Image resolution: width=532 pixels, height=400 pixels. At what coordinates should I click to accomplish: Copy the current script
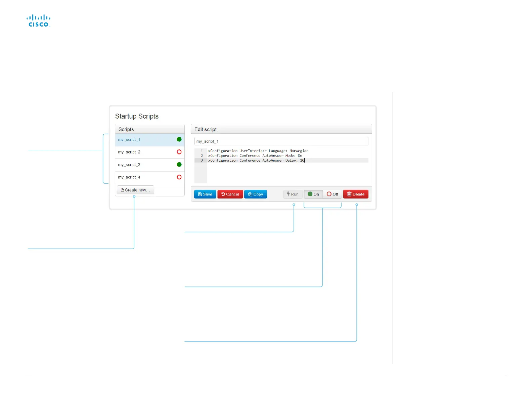click(256, 194)
